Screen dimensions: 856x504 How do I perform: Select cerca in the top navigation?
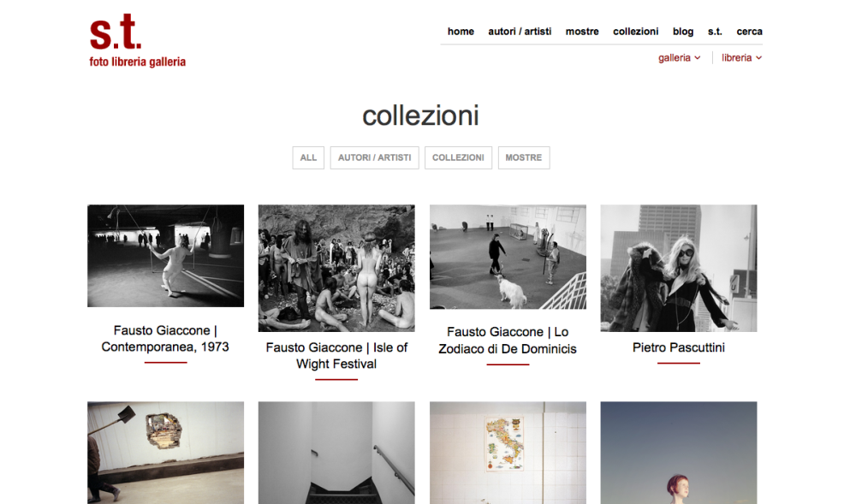point(749,32)
